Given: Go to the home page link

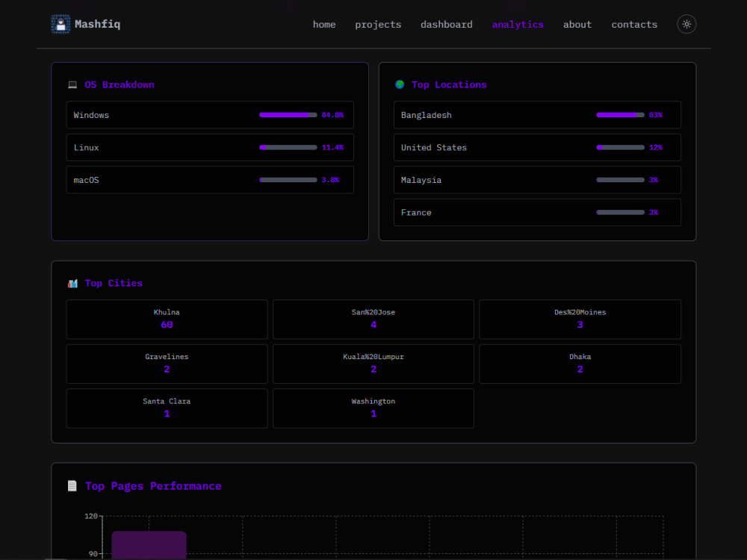Looking at the screenshot, I should point(324,25).
